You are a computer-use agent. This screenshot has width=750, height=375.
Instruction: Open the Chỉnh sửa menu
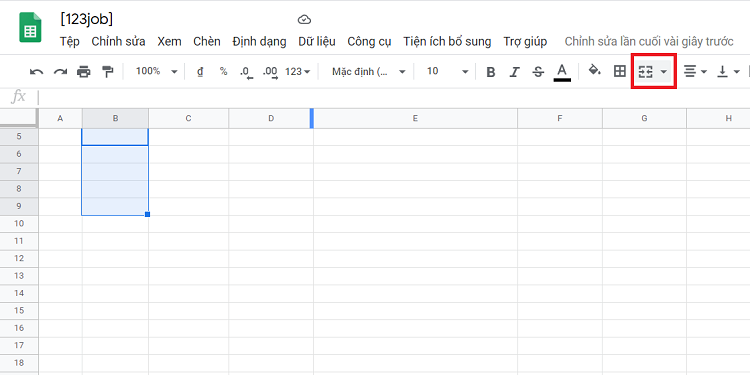coord(119,42)
